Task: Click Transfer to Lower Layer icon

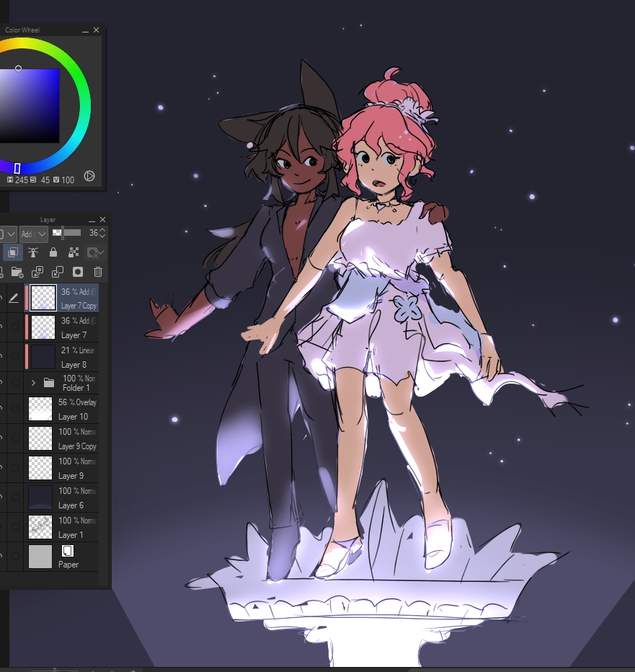Action: [x=37, y=272]
